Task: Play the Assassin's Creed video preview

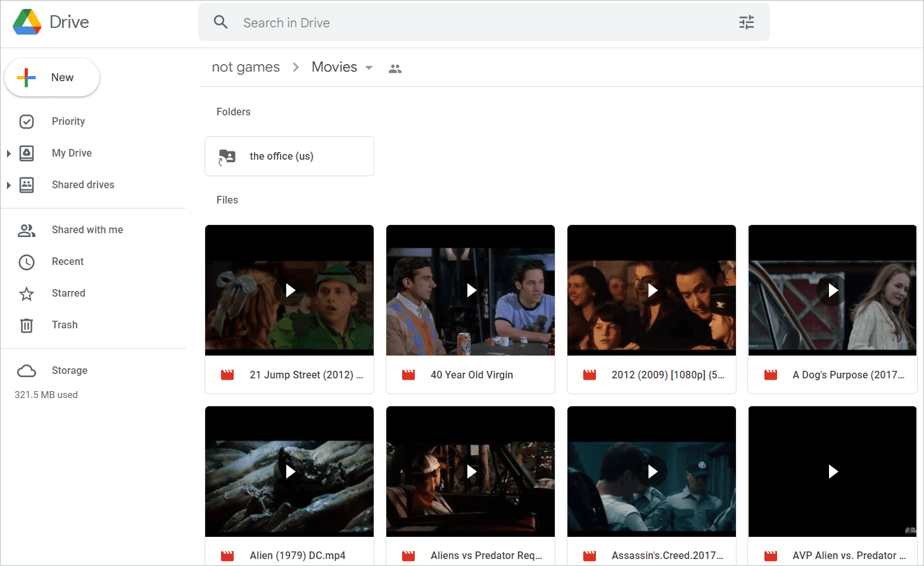Action: pyautogui.click(x=652, y=472)
